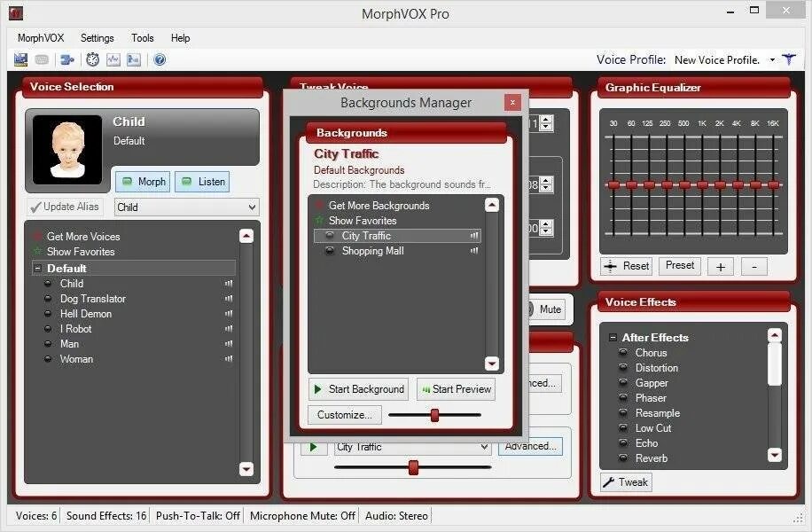Close the Backgrounds Manager dialog

click(512, 103)
